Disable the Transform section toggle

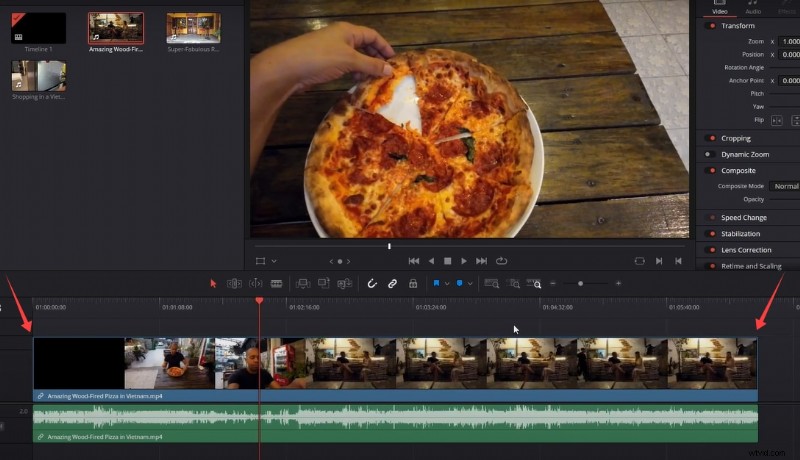click(710, 25)
